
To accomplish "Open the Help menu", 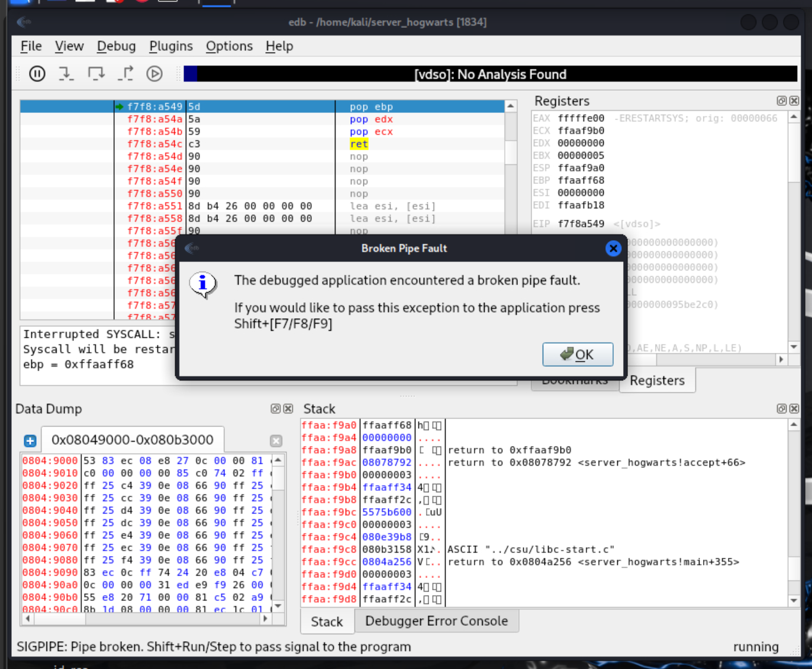I will pos(279,46).
